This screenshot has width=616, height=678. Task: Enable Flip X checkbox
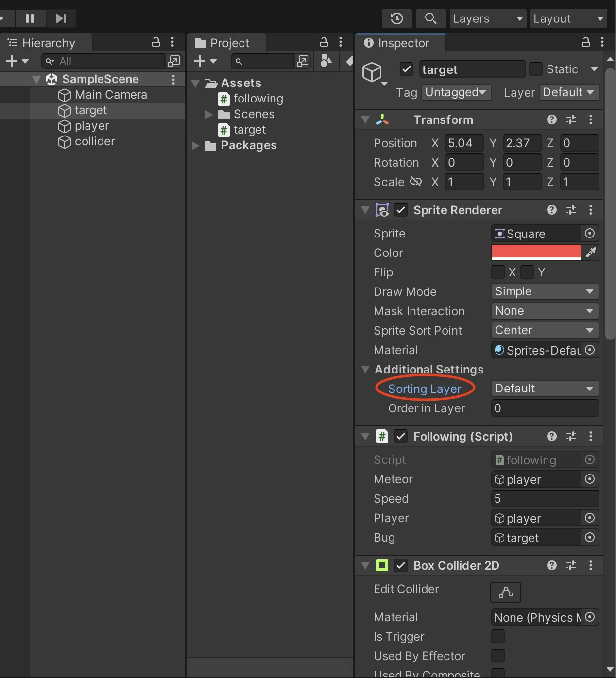coord(498,272)
